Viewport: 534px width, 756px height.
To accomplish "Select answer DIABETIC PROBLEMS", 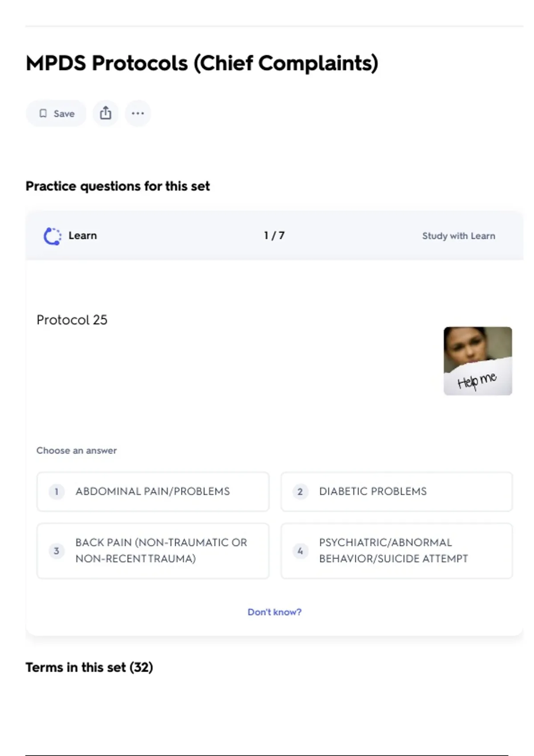I will point(396,491).
